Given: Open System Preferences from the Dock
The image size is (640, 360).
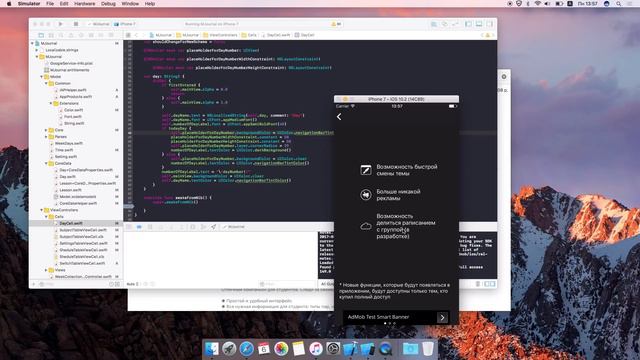Looking at the screenshot, I should (x=333, y=349).
